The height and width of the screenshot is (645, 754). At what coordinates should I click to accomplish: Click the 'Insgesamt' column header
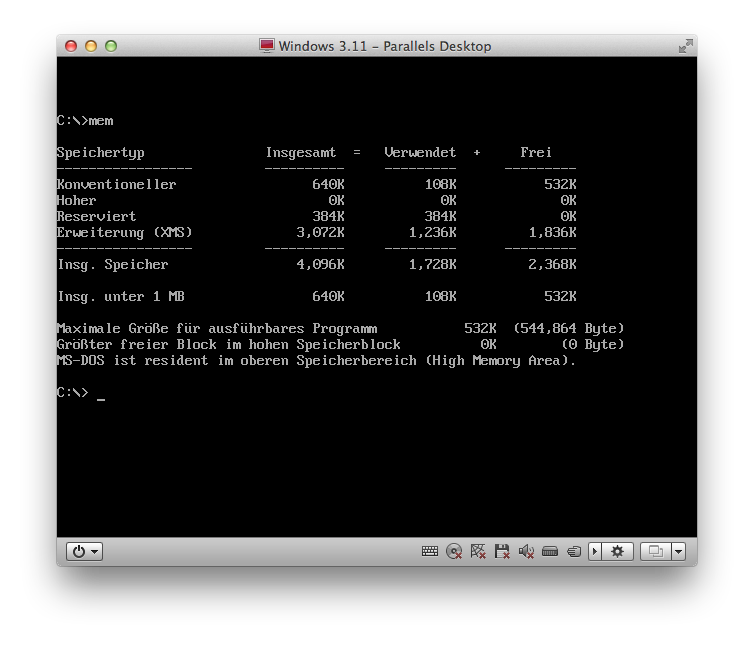click(301, 153)
